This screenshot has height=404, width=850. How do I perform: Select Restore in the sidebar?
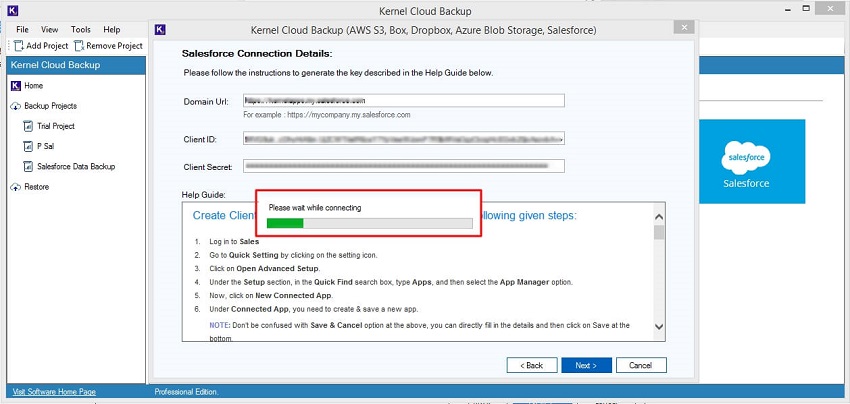coord(36,187)
